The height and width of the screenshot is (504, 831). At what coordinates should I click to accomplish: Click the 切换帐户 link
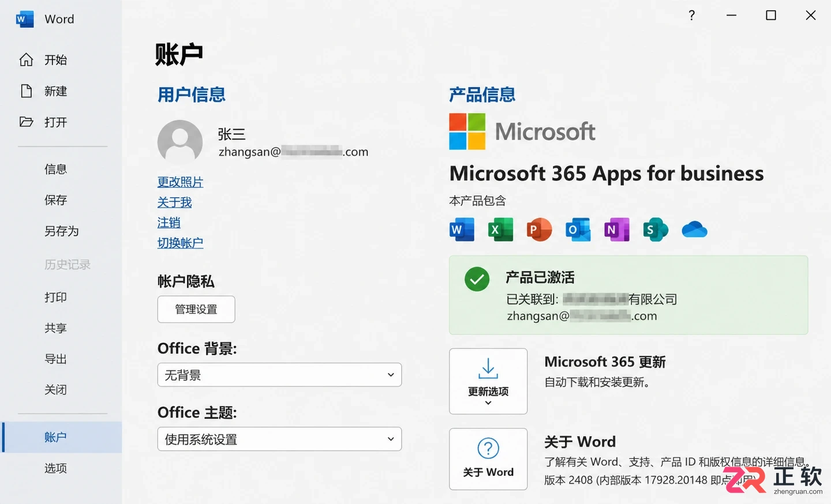coord(180,243)
